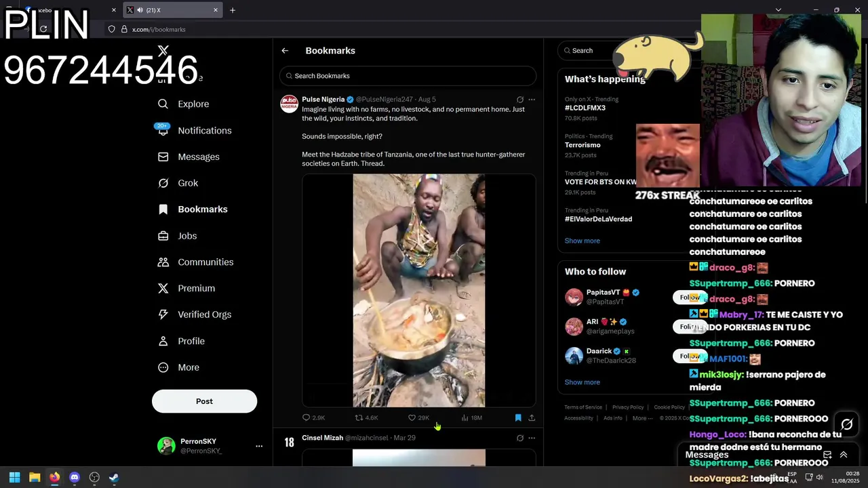Reload page with browser refresh button
The height and width of the screenshot is (488, 868).
43,29
